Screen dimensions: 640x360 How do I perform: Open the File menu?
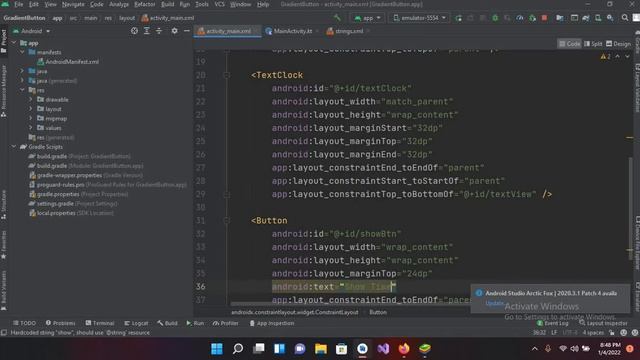18,4
